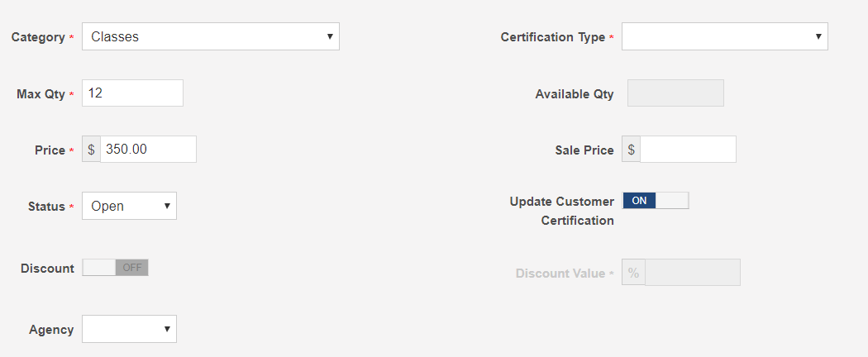Click the Max Qty input field
Screen dimensions: 868x357
132,93
